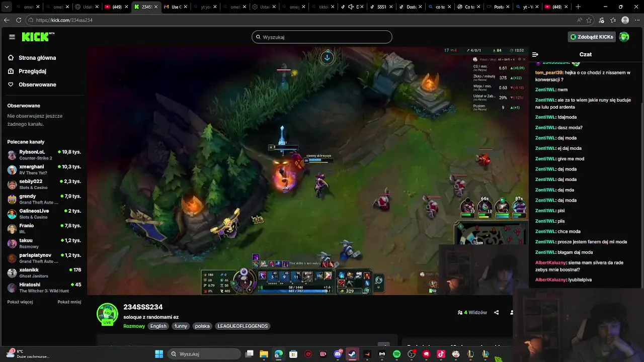Open Steam from the taskbar

[352, 354]
